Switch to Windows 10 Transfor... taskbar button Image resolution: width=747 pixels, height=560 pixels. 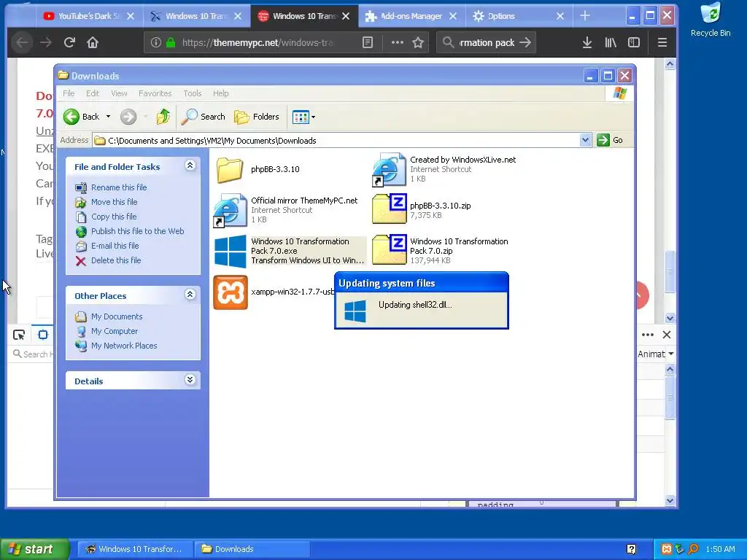tap(136, 549)
